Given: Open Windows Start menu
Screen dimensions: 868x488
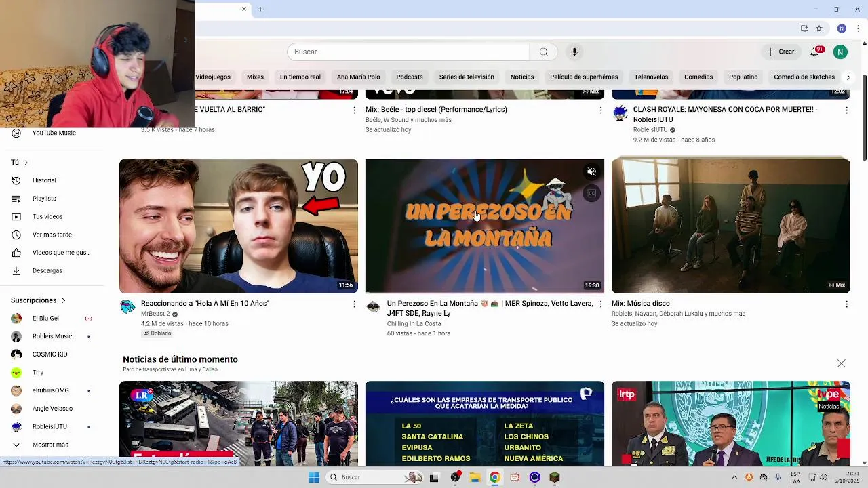Looking at the screenshot, I should click(313, 477).
